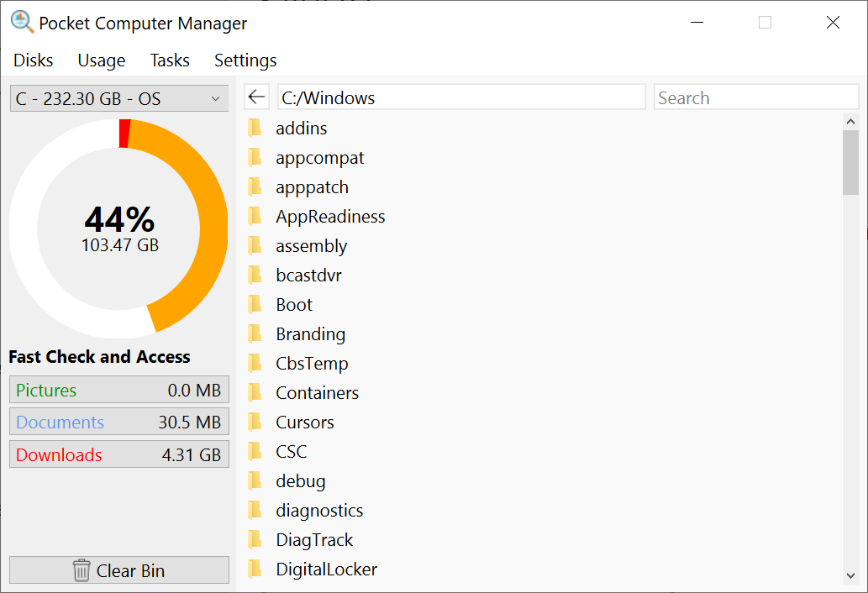Open the Tasks menu
868x593 pixels.
pyautogui.click(x=170, y=60)
